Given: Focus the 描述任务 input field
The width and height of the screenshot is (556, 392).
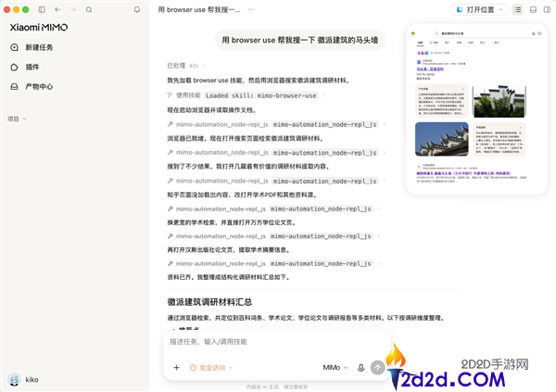Looking at the screenshot, I should pyautogui.click(x=276, y=342).
